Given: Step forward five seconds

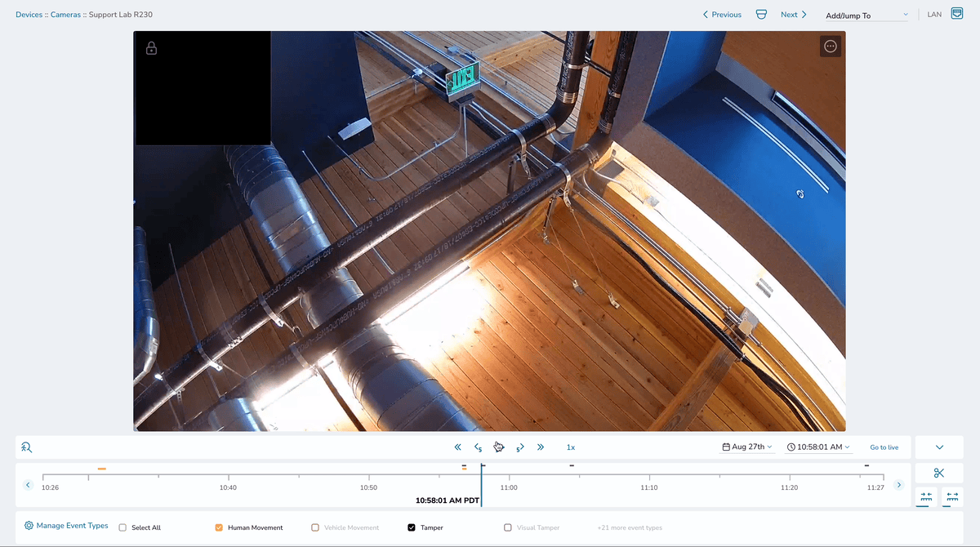Looking at the screenshot, I should click(x=520, y=447).
